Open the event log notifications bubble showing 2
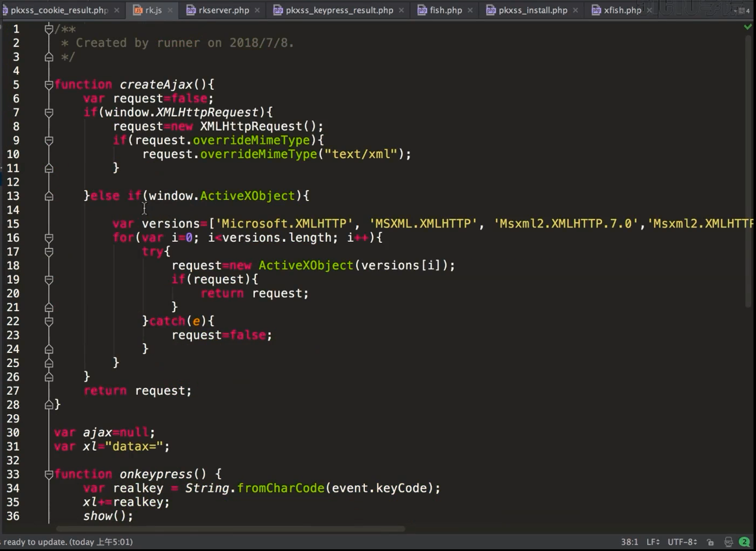 [744, 542]
